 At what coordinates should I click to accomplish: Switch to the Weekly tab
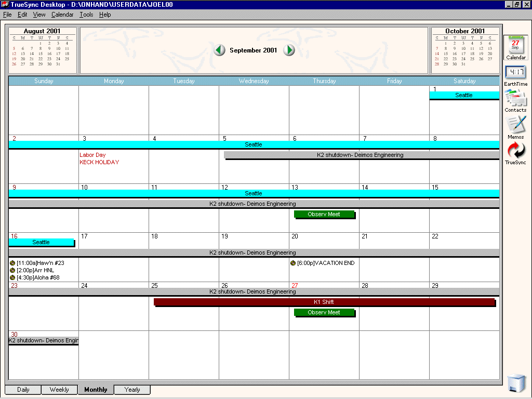click(x=59, y=390)
